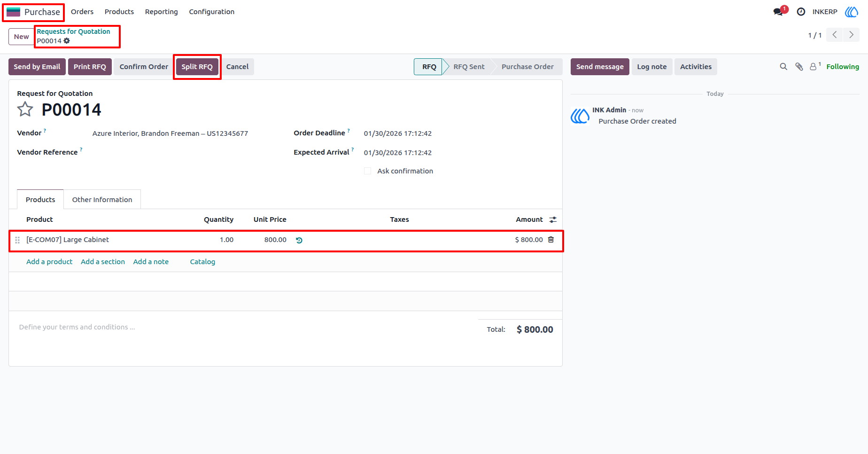Screen dimensions: 868x454
Task: Click the Following button
Action: 843,67
